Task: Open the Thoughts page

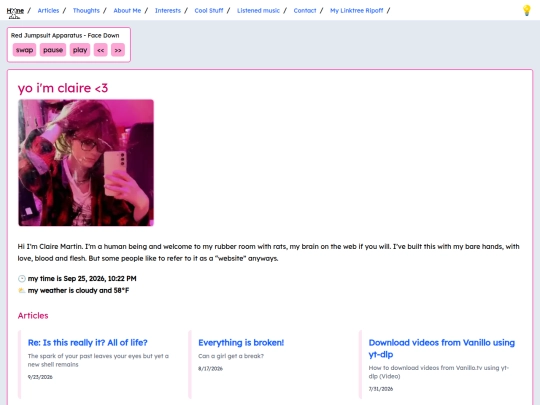Action: click(x=86, y=11)
